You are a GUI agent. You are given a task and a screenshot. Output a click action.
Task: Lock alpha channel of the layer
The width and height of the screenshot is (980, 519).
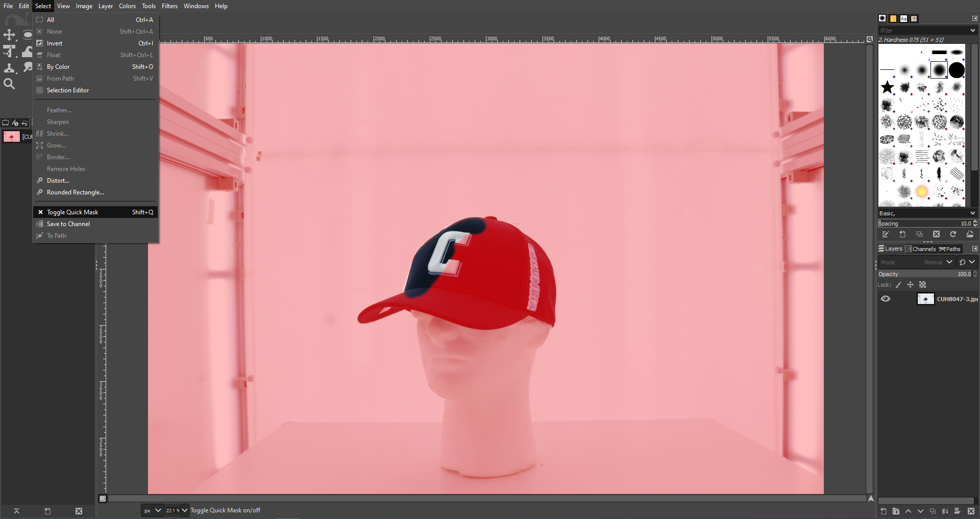(x=922, y=285)
